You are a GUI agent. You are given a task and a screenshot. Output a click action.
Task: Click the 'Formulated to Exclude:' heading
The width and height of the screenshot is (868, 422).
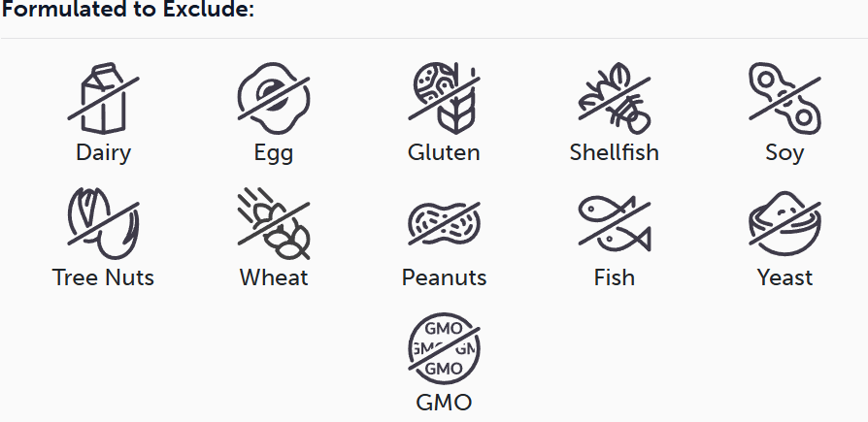tap(128, 10)
